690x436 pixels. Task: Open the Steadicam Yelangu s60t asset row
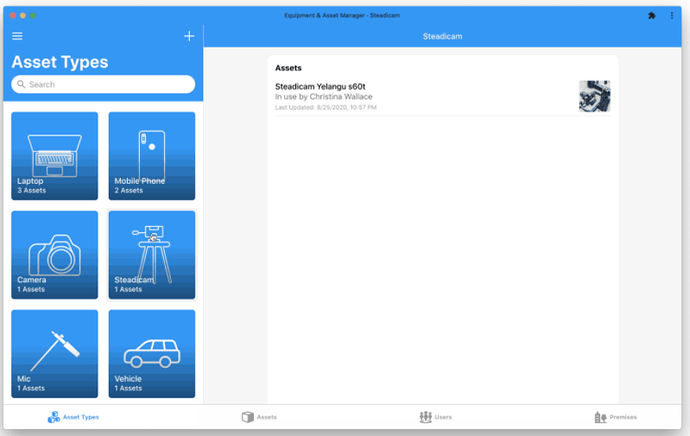(443, 96)
